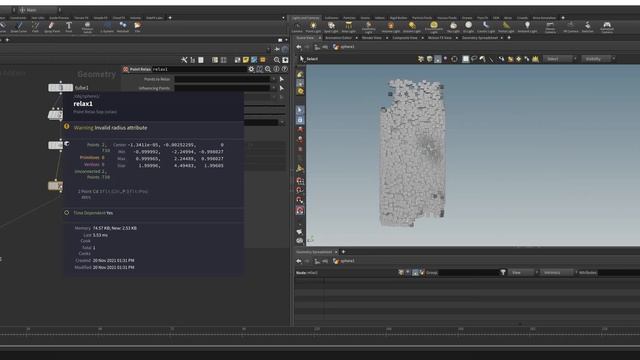The width and height of the screenshot is (640, 360).
Task: Click the group selection arrow beside Influencing Points
Action: click(x=282, y=88)
